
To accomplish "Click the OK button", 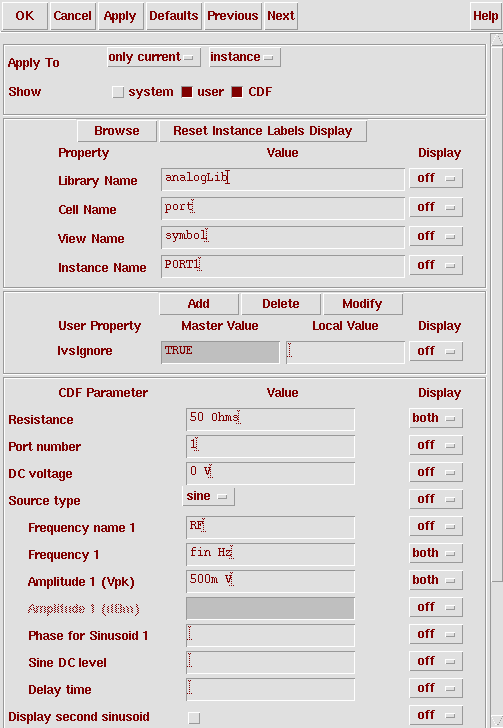I will coord(25,16).
